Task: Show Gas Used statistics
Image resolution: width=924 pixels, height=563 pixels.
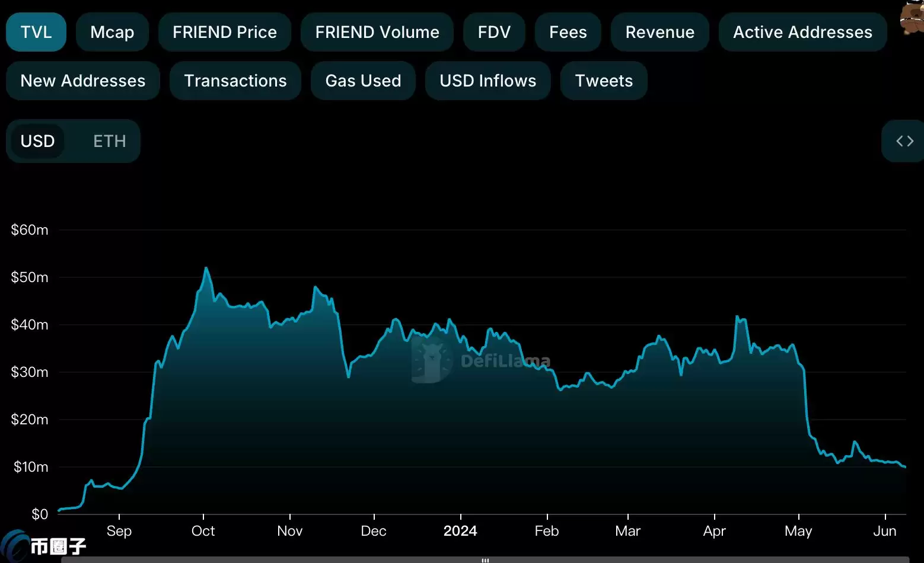Action: [362, 81]
